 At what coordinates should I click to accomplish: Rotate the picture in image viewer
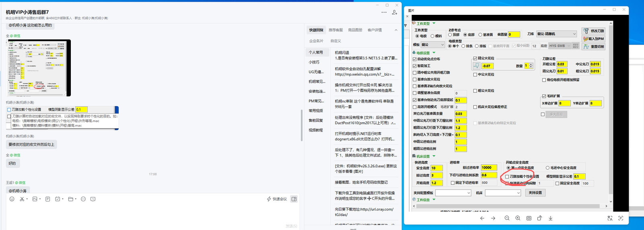point(539,218)
